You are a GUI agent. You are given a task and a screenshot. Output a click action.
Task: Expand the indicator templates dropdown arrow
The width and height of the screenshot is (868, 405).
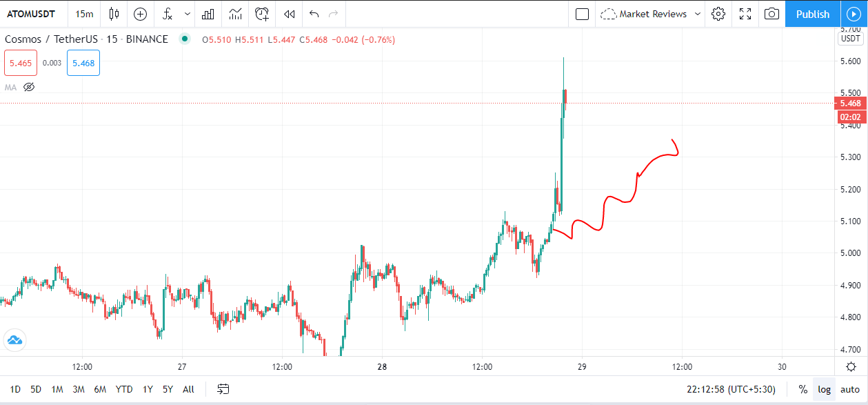(x=188, y=14)
